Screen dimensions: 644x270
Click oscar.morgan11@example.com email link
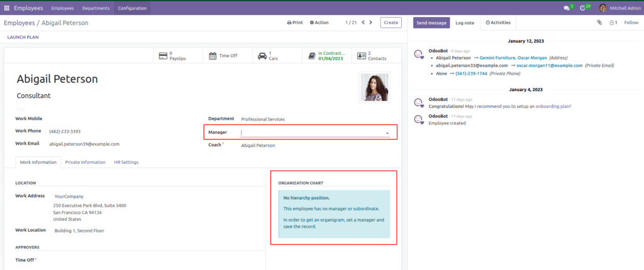549,66
